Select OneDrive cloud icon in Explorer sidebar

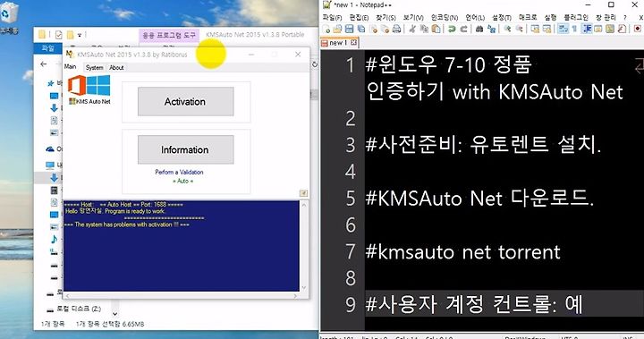[50, 148]
